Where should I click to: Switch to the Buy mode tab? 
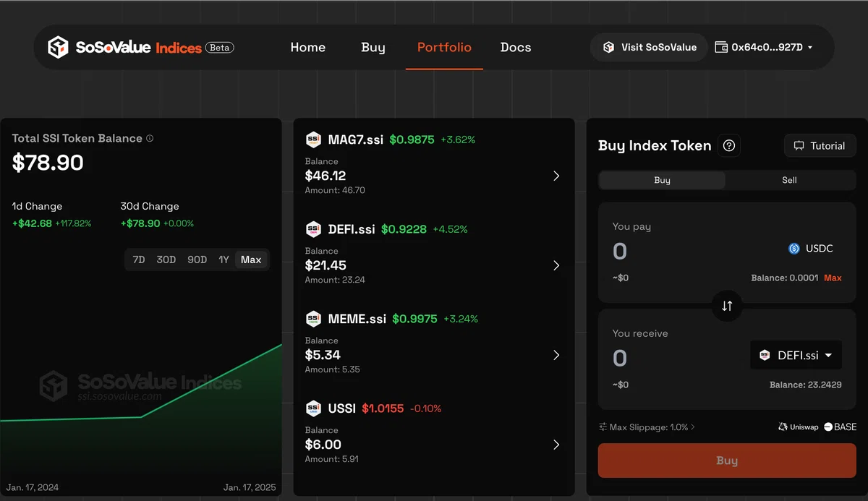[662, 180]
